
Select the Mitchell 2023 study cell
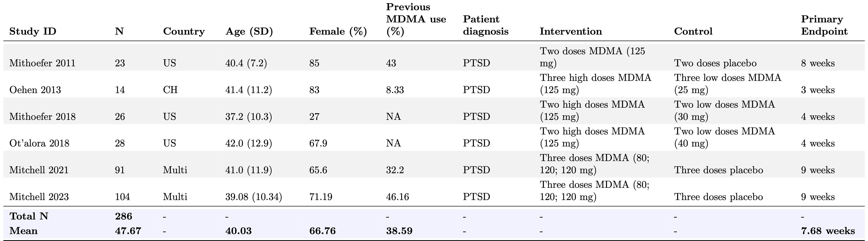pyautogui.click(x=39, y=197)
